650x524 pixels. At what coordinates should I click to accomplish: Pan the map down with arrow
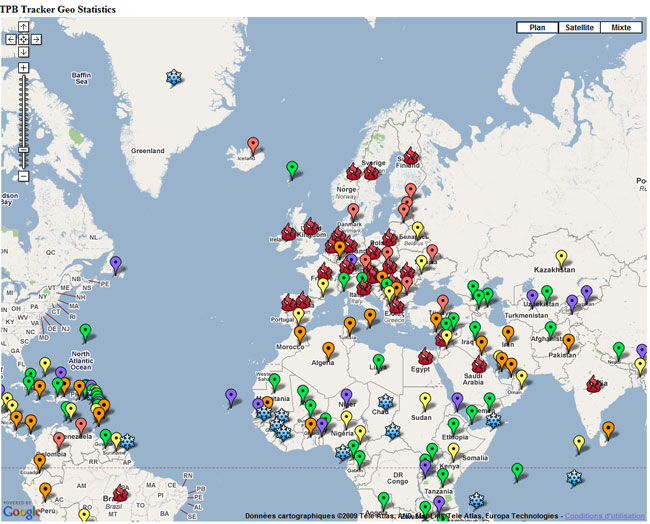[23, 52]
